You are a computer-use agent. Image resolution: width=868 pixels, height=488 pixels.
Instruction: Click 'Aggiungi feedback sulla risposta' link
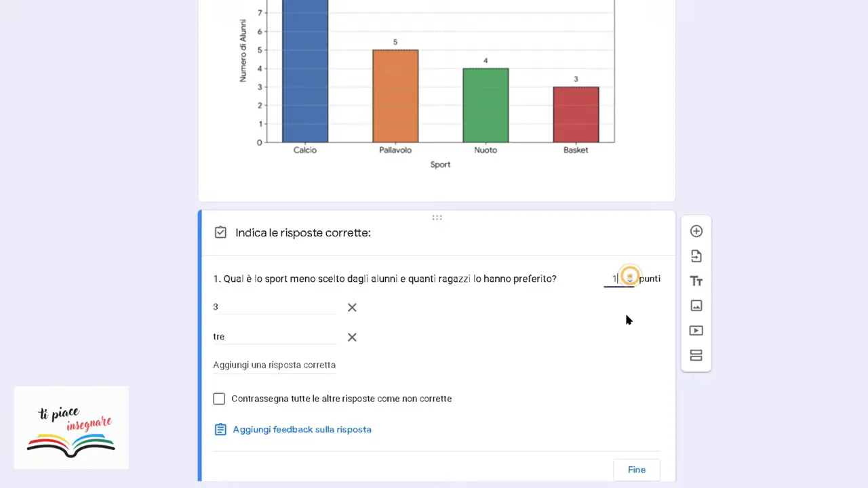(302, 430)
